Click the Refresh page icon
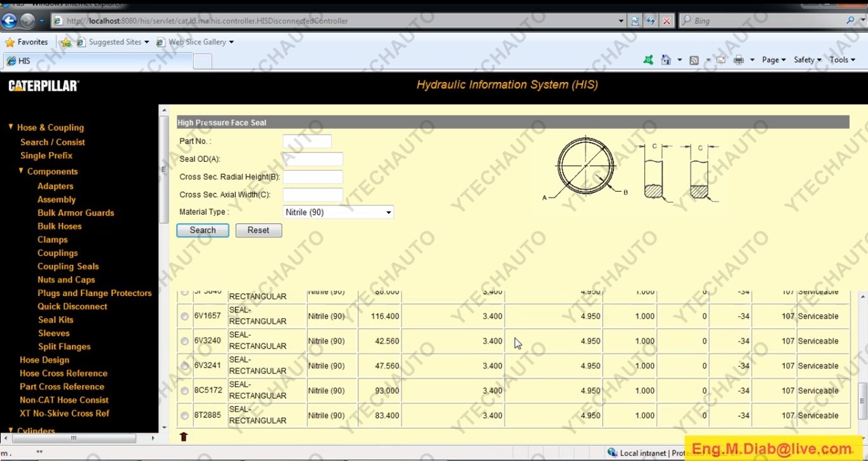The height and width of the screenshot is (461, 868). pos(650,21)
